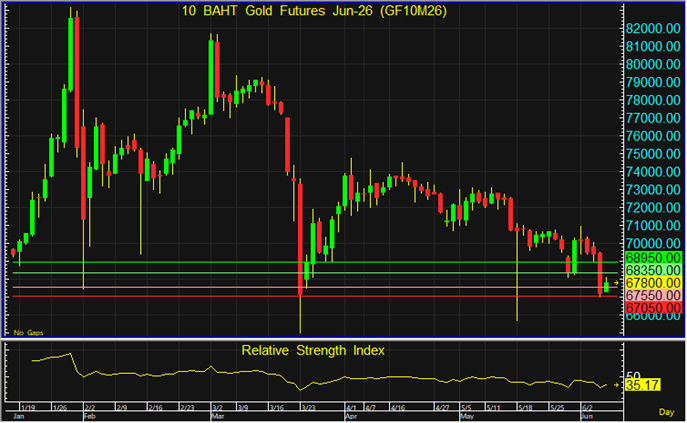This screenshot has width=687, height=423.
Task: Select the Jan month label
Action: 19,416
